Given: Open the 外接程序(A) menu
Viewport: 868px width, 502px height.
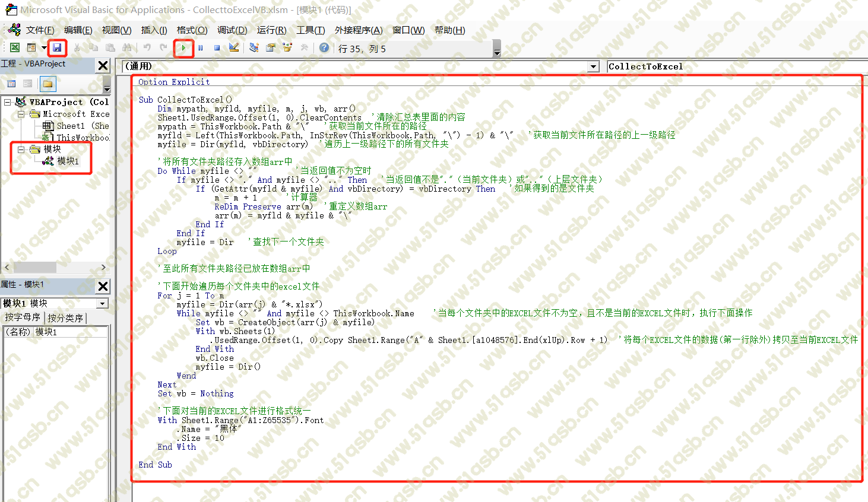Looking at the screenshot, I should (x=359, y=30).
